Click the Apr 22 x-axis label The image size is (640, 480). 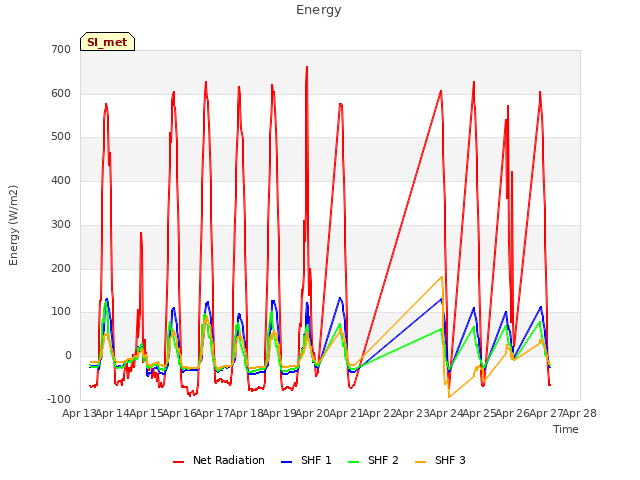379,413
